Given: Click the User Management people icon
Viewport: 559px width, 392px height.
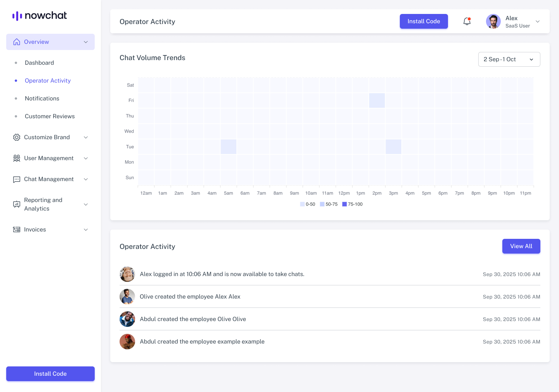Looking at the screenshot, I should tap(16, 158).
